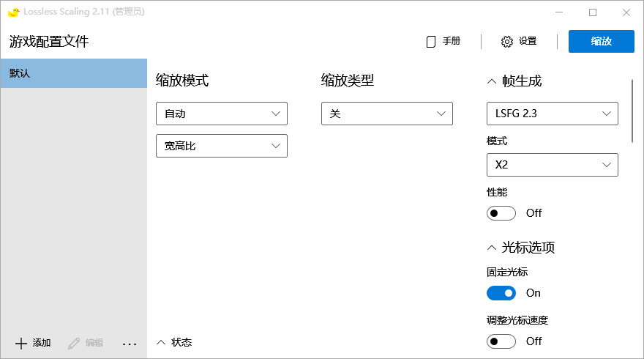Click the duck app icon in title bar
644x359 pixels.
click(14, 12)
